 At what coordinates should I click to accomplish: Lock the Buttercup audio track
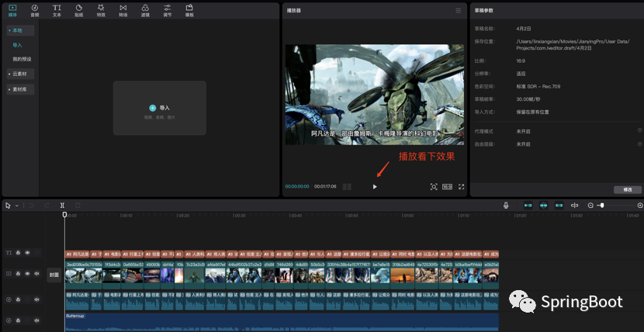[x=18, y=320]
